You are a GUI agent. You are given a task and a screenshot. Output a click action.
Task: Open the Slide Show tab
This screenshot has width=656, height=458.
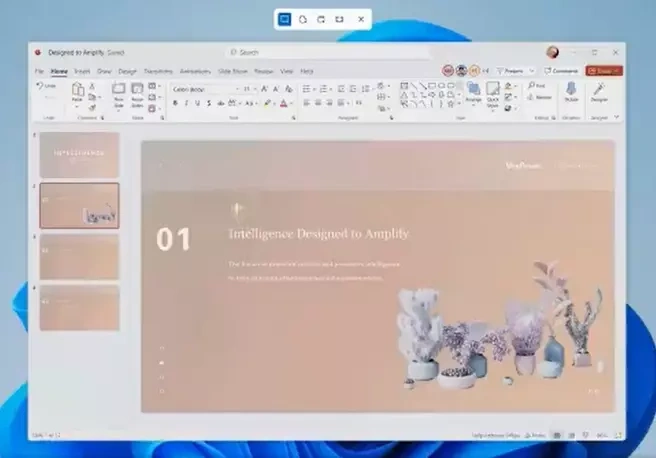point(233,72)
